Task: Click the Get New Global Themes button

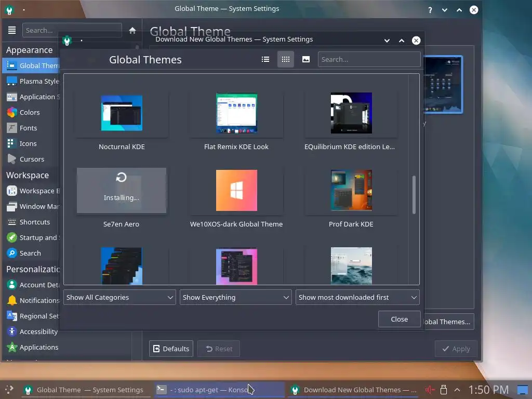Action: pos(448,322)
